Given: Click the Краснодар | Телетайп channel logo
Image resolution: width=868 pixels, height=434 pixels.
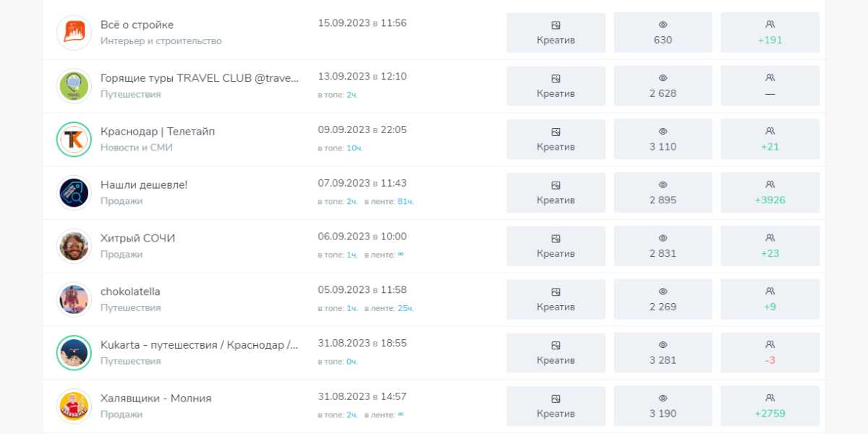Looking at the screenshot, I should [74, 140].
